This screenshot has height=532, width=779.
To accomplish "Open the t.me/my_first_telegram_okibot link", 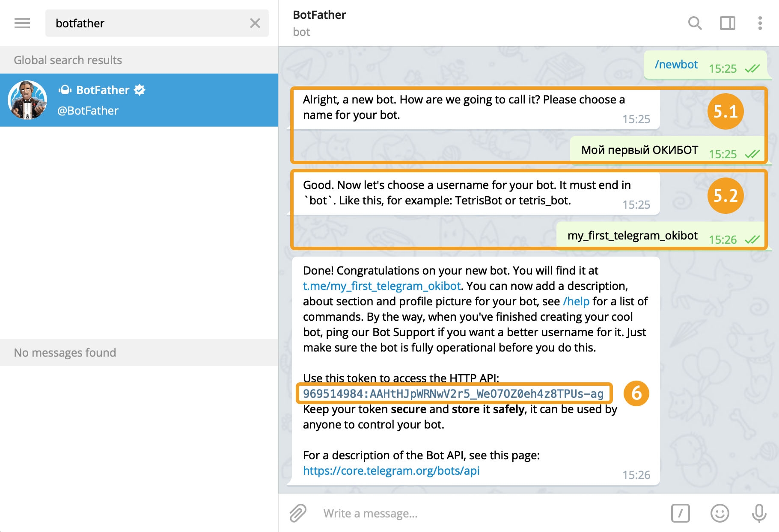I will pos(381,286).
